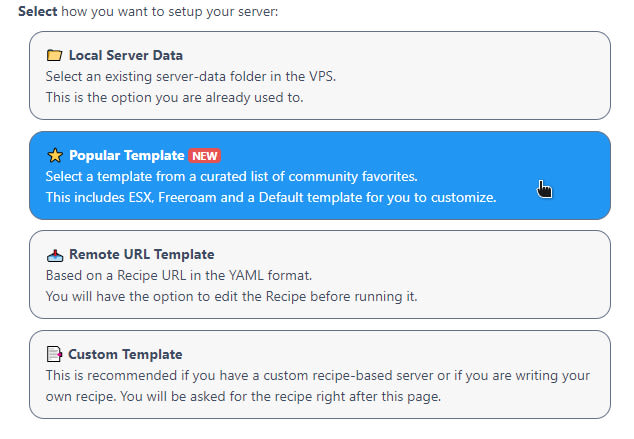Click the 'Freeroam' word in the blue card
634x439 pixels.
(182, 197)
